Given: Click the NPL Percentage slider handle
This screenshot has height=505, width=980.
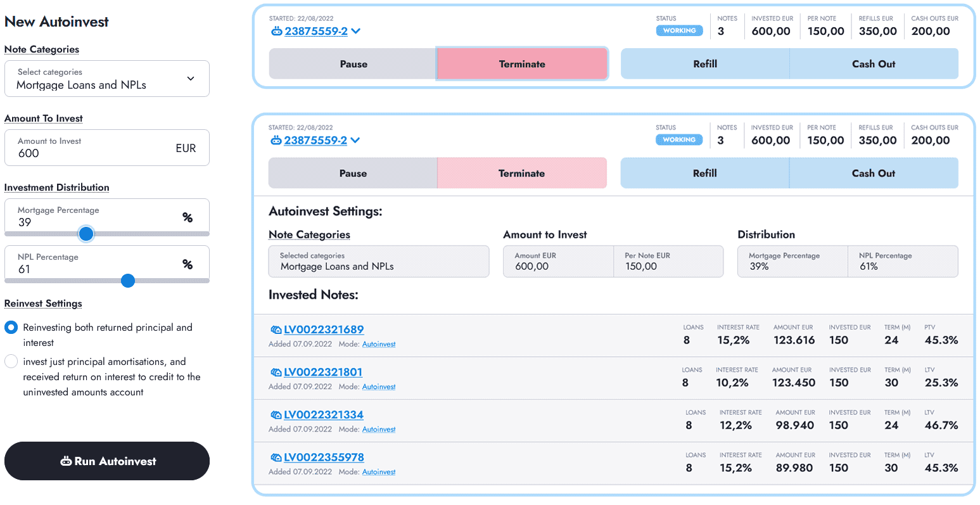Looking at the screenshot, I should tap(128, 281).
